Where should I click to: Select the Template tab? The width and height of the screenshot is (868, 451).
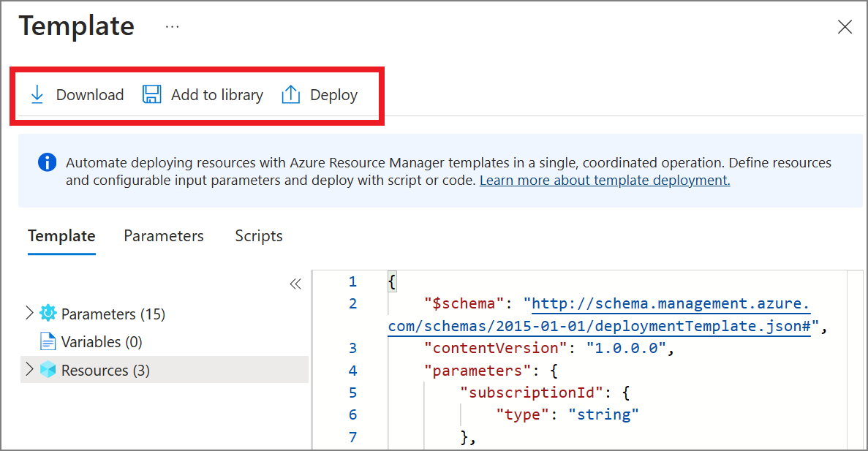coord(61,236)
